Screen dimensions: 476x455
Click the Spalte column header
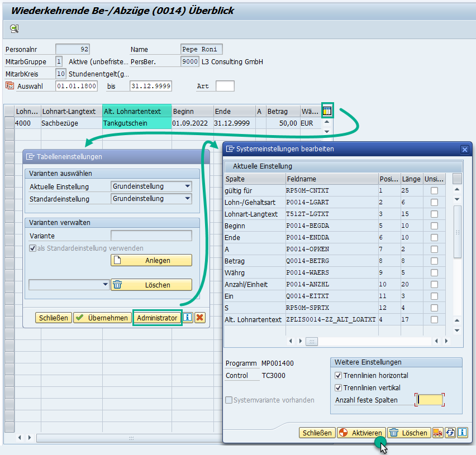pos(255,179)
